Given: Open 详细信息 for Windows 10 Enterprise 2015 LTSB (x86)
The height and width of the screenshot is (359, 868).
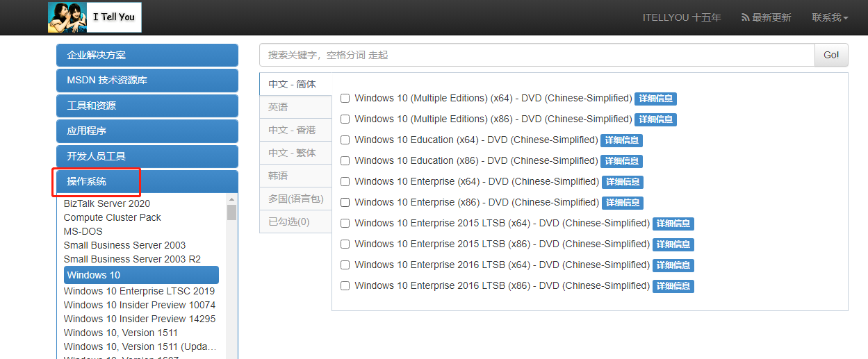Looking at the screenshot, I should (673, 244).
